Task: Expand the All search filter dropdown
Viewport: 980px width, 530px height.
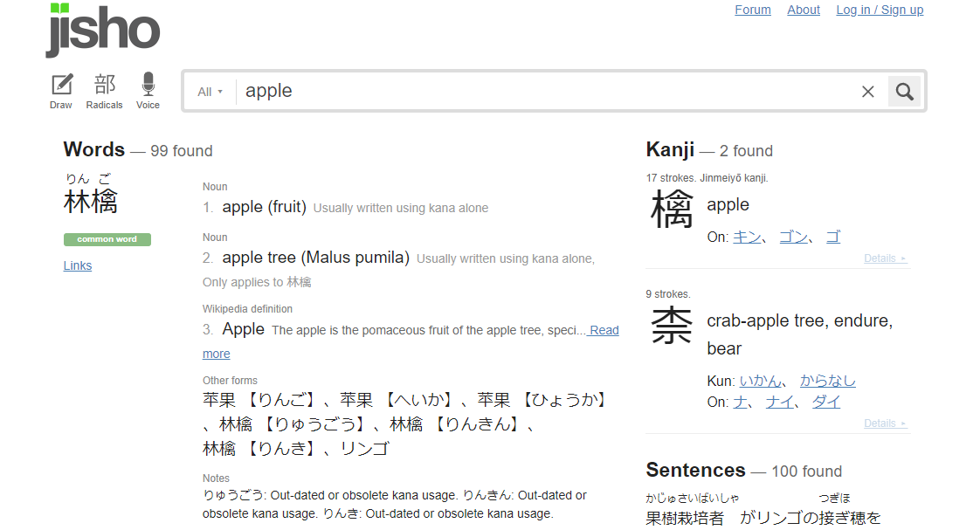Action: 210,92
